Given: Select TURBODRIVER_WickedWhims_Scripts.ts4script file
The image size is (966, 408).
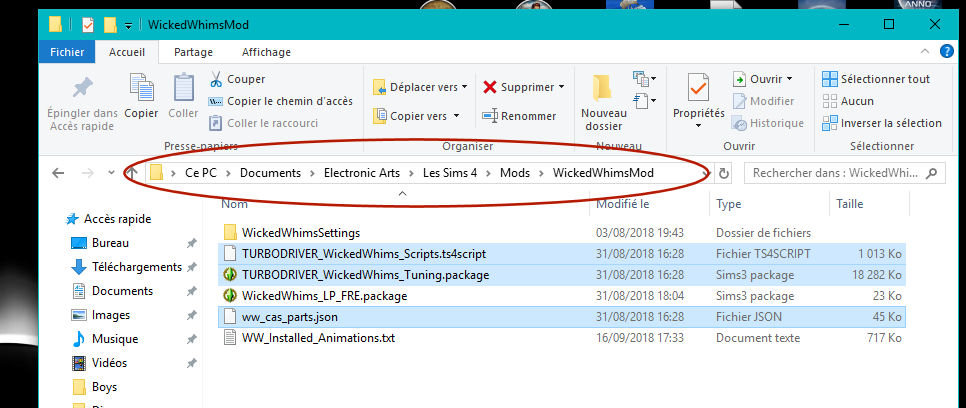Looking at the screenshot, I should [562, 253].
